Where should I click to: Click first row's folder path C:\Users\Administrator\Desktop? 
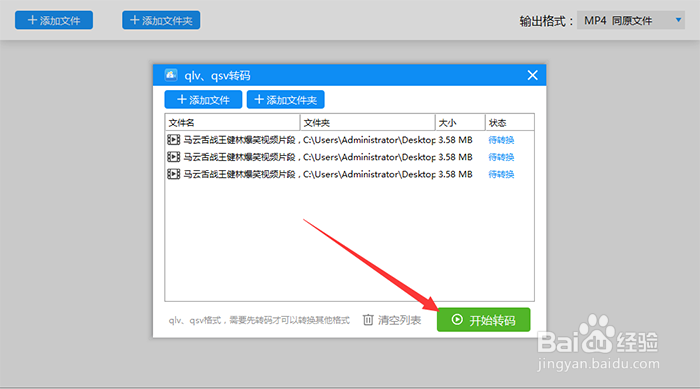[369, 140]
